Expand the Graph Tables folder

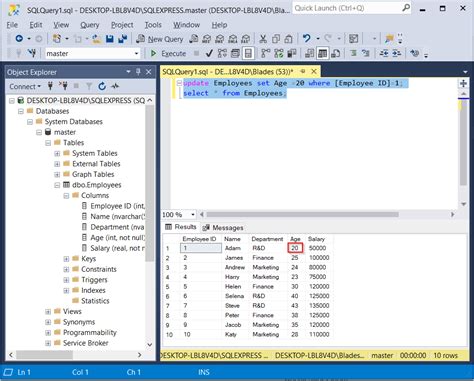point(57,175)
